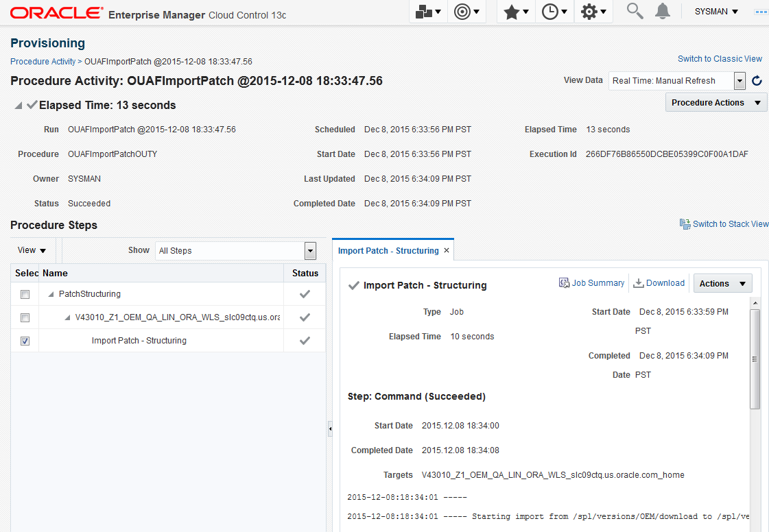Open the Show All Steps dropdown

(310, 250)
